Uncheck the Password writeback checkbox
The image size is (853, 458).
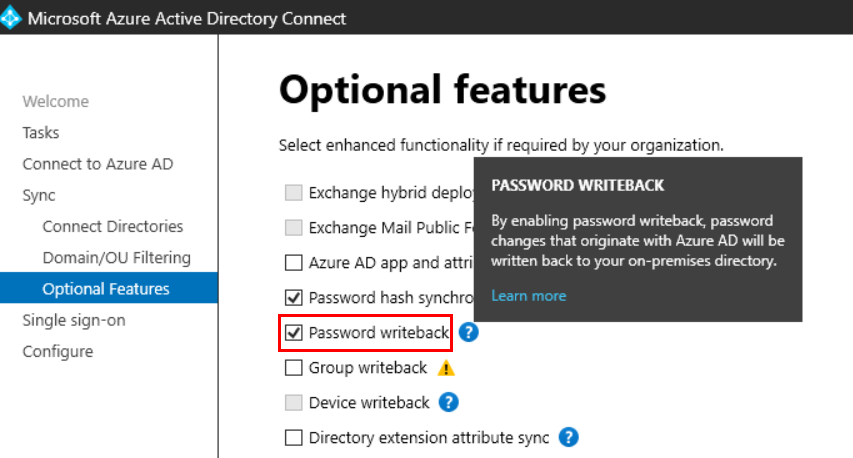pos(294,333)
